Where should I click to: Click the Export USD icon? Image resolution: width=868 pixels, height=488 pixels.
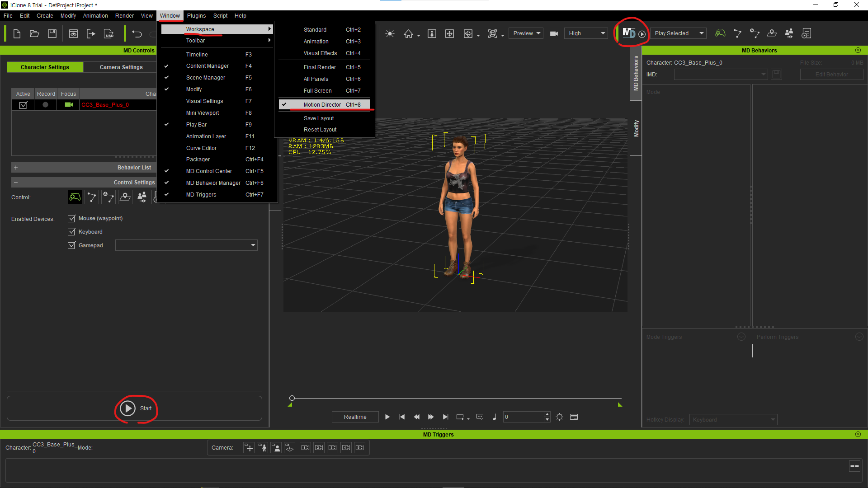click(x=109, y=33)
